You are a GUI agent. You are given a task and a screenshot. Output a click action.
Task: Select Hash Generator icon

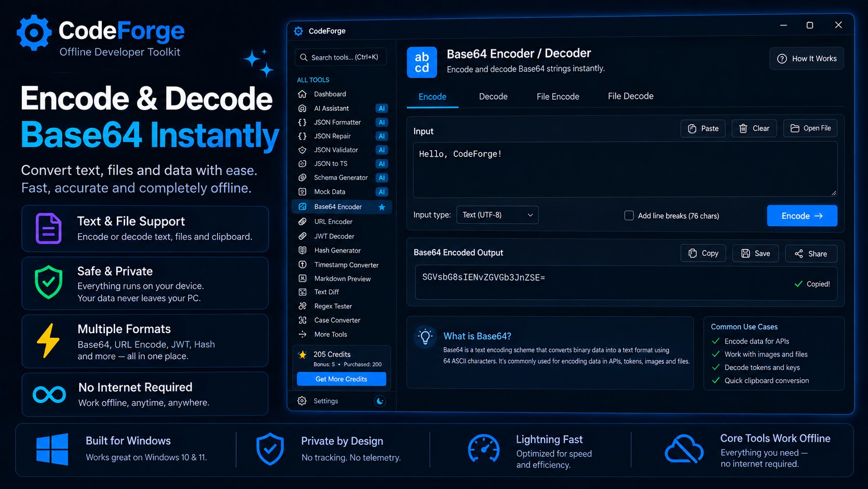(x=302, y=250)
